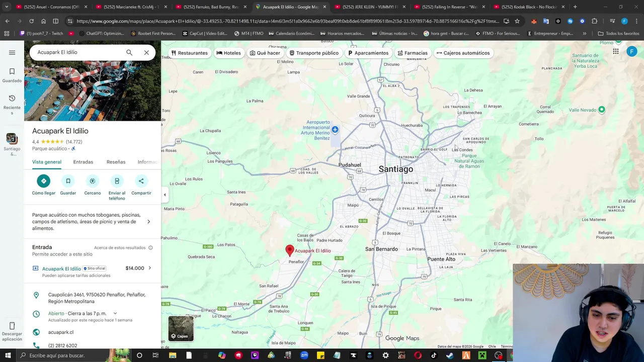Image resolution: width=644 pixels, height=362 pixels.
Task: Click the search magnifier icon
Action: click(x=129, y=52)
